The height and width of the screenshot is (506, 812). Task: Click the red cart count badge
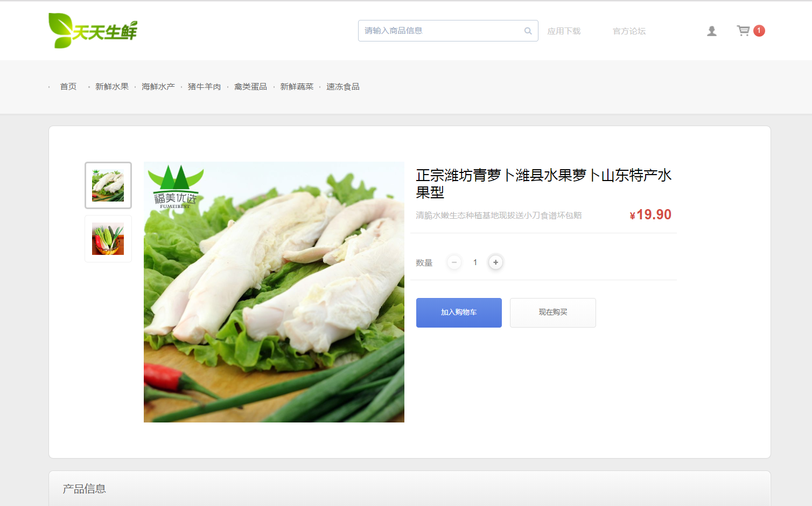click(759, 31)
